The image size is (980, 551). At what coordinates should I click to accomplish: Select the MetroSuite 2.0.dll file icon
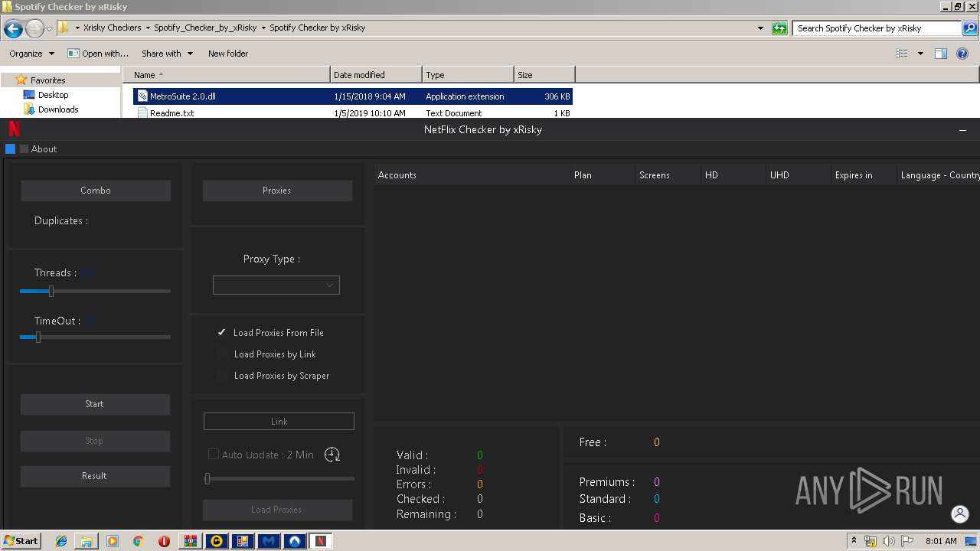pyautogui.click(x=142, y=96)
